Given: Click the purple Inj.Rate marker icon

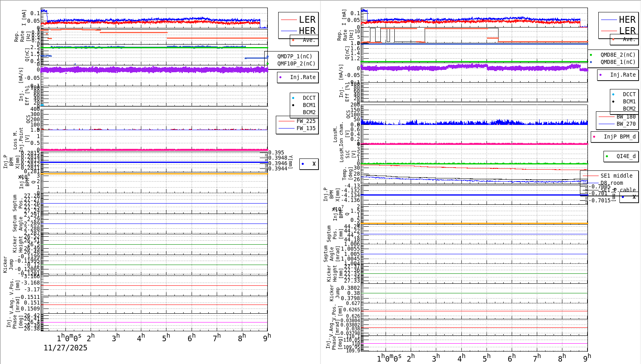Looking at the screenshot, I should click(x=281, y=77).
